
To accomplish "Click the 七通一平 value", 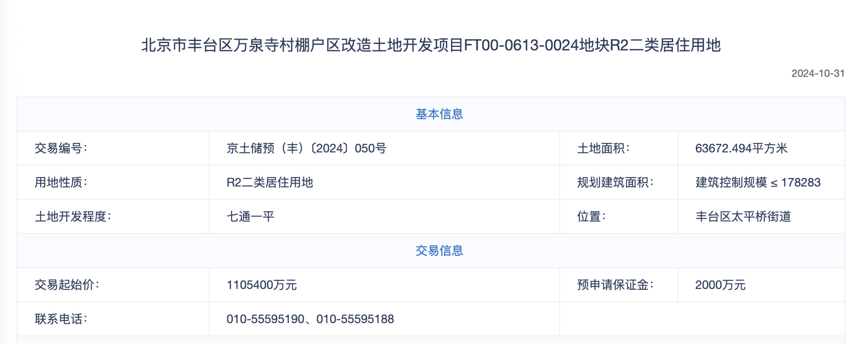I will tap(250, 217).
